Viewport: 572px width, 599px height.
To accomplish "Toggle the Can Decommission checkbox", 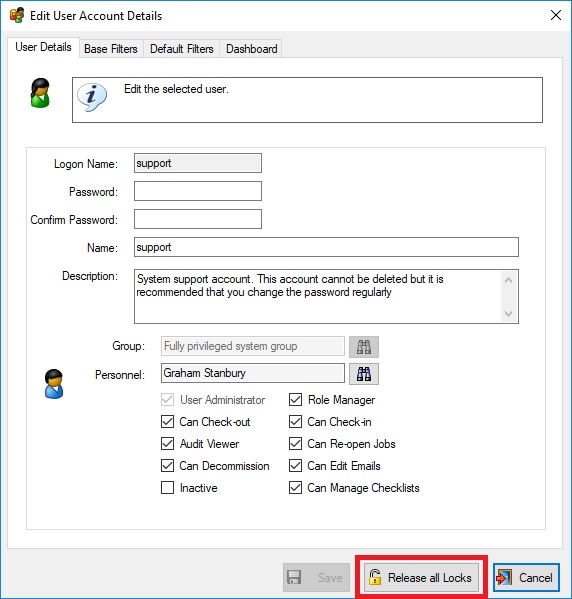I will [x=167, y=466].
